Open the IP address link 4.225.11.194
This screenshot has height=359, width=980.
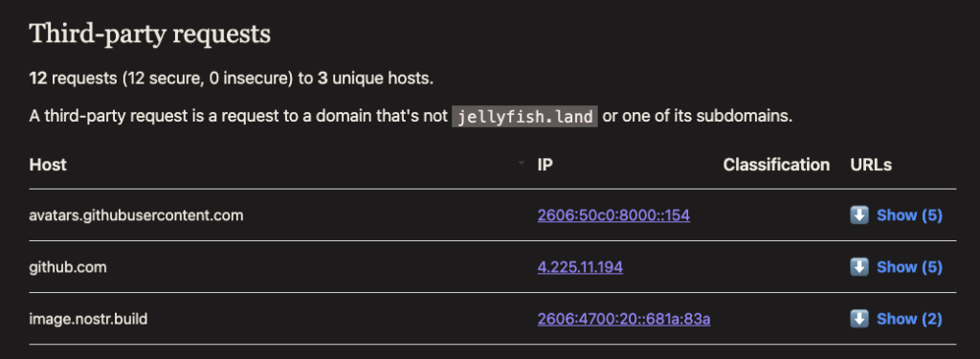pyautogui.click(x=580, y=267)
